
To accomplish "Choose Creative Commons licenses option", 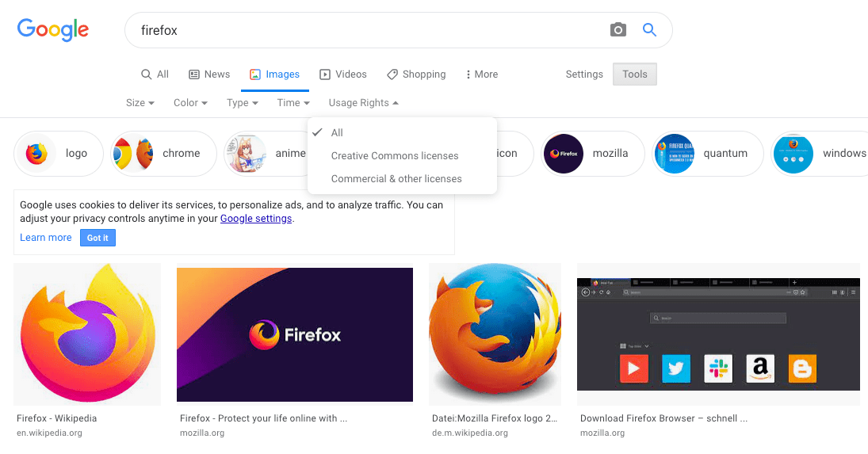I will [395, 156].
